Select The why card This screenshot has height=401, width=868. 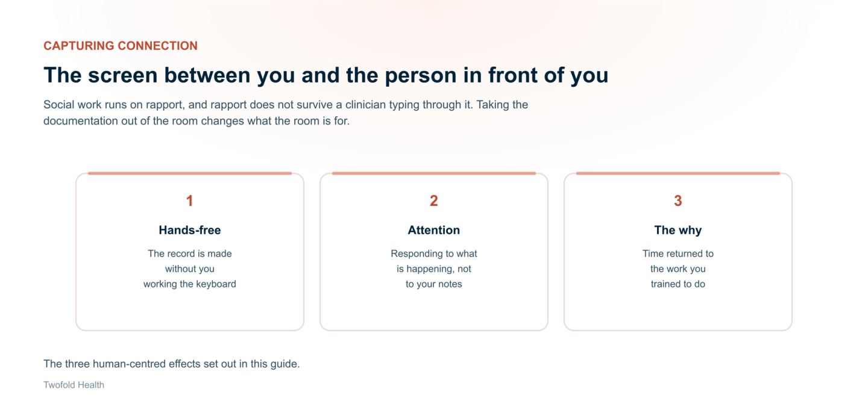coord(678,252)
